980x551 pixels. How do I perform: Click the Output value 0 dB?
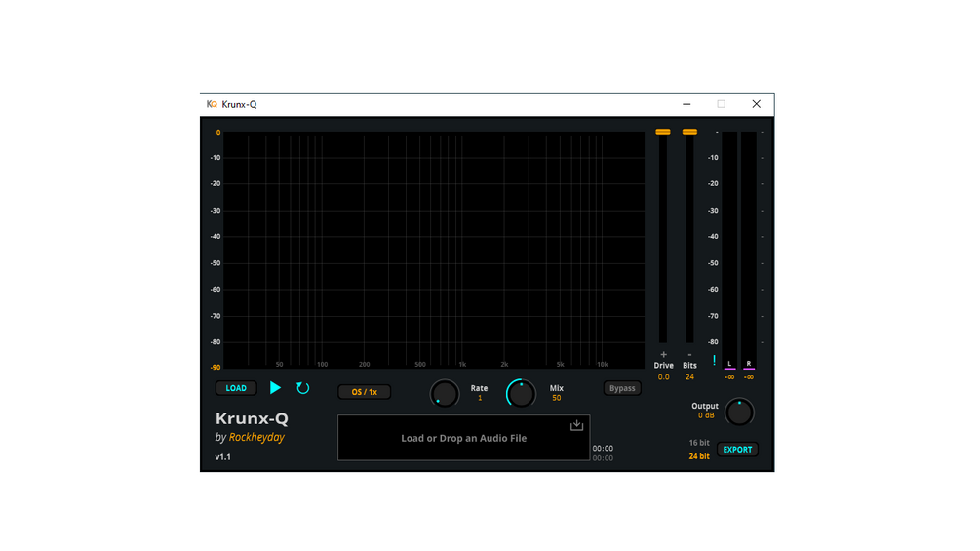click(706, 415)
